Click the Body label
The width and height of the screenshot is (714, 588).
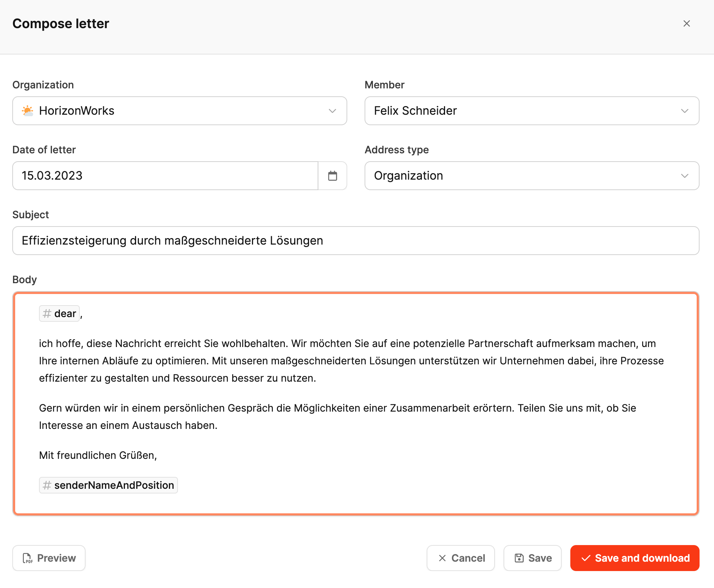(25, 280)
